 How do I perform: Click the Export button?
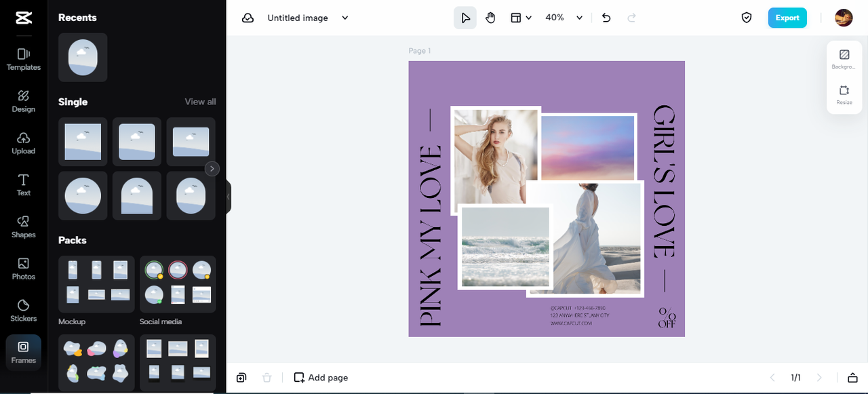tap(787, 18)
